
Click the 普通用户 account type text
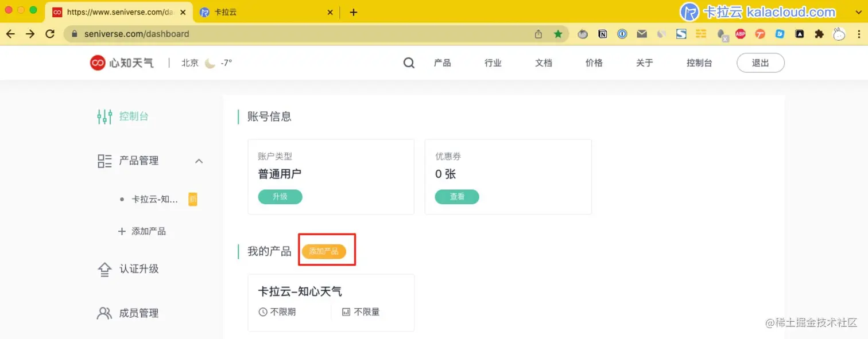tap(280, 174)
